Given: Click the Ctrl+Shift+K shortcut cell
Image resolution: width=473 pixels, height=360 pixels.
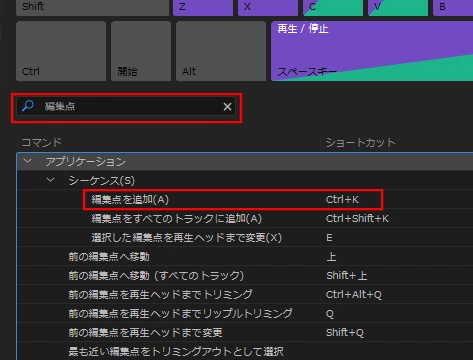Looking at the screenshot, I should [x=357, y=218].
